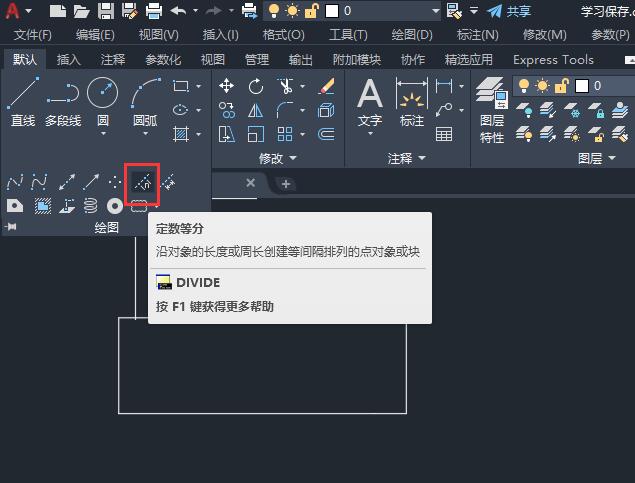
Task: Toggle freeze sun icon in ribbon layer box
Action: pyautogui.click(x=542, y=86)
